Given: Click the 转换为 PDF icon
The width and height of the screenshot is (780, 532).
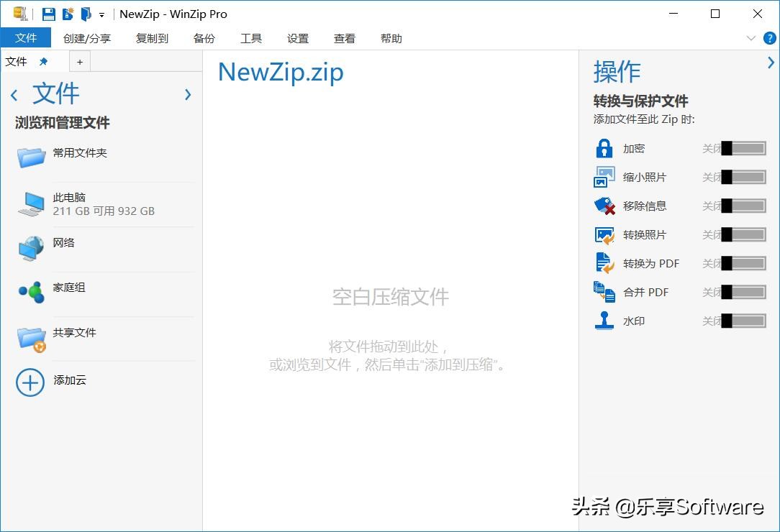Looking at the screenshot, I should coord(605,263).
